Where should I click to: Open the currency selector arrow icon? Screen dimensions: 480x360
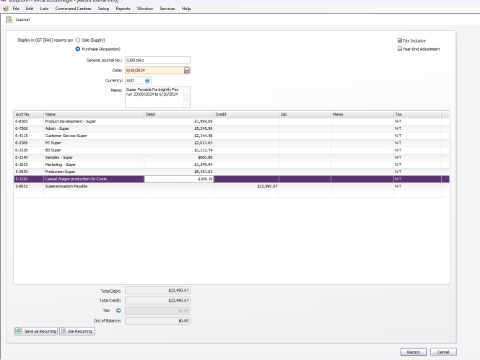tap(147, 81)
